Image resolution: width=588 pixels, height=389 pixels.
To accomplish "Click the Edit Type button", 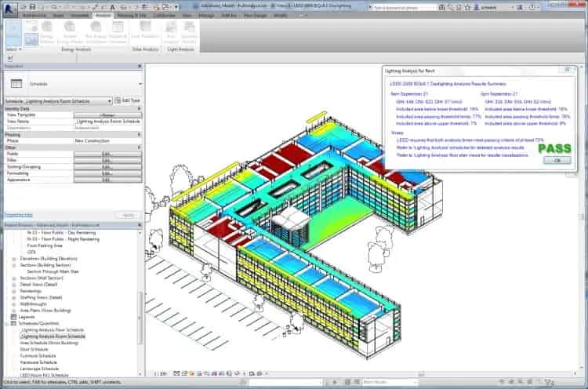I will 128,100.
